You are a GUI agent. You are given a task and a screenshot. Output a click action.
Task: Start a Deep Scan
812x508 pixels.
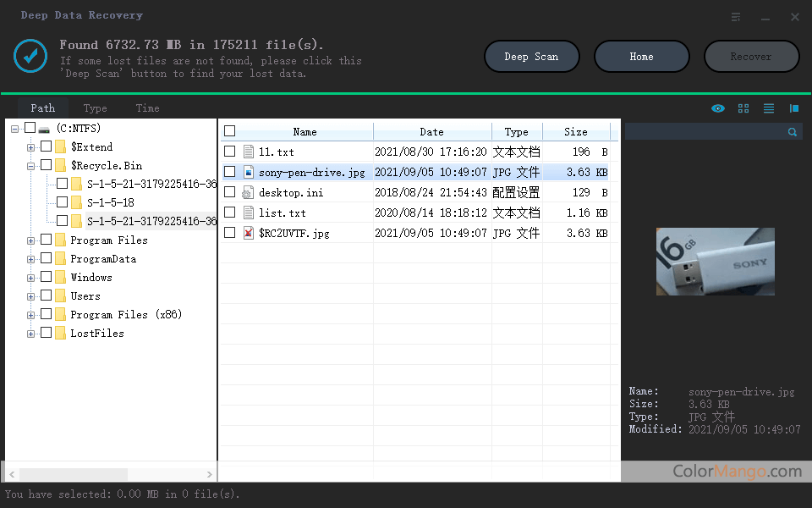pos(531,57)
